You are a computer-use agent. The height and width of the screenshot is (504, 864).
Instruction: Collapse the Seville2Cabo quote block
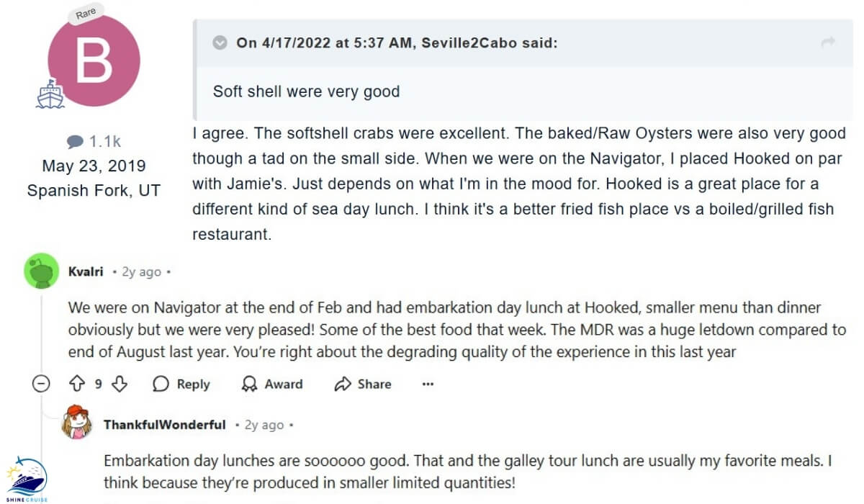[x=220, y=43]
